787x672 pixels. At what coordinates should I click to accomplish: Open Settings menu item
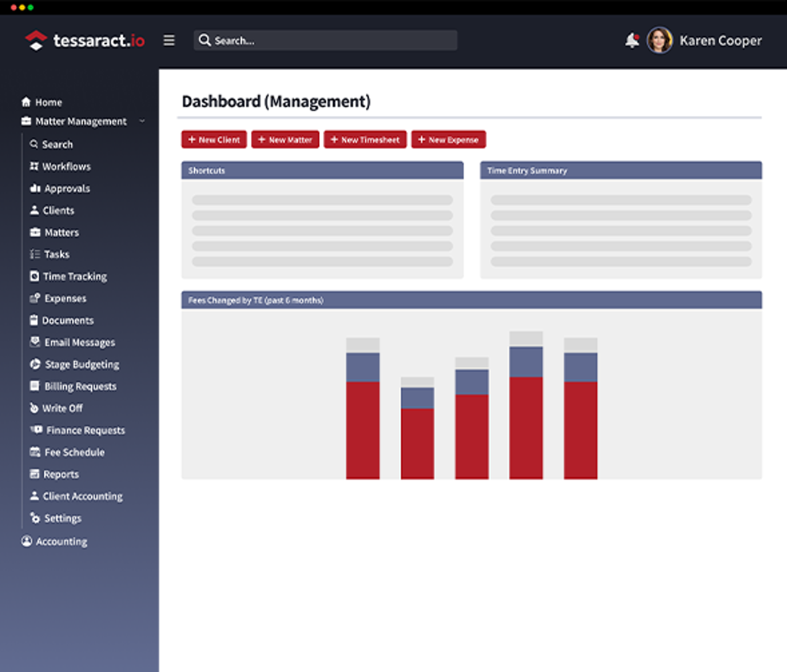[x=63, y=518]
